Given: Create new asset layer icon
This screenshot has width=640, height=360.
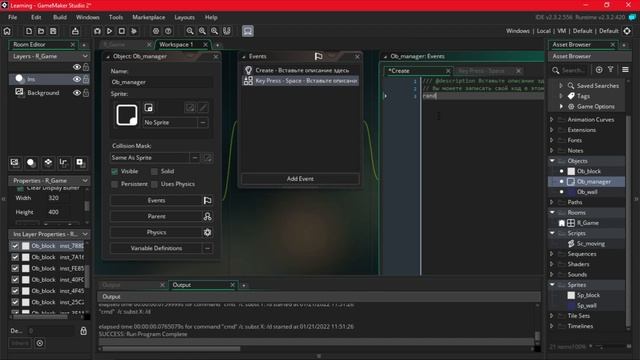Looking at the screenshot, I should pyautogui.click(x=80, y=162).
